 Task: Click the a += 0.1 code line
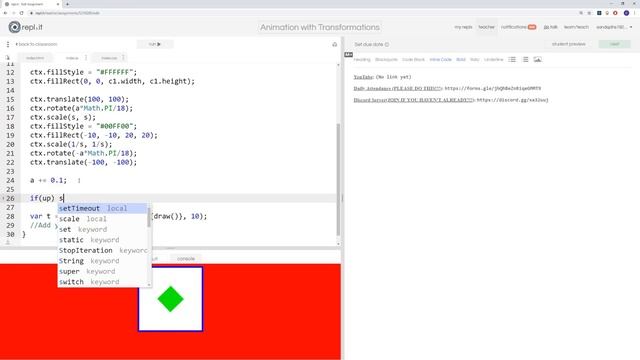point(48,180)
